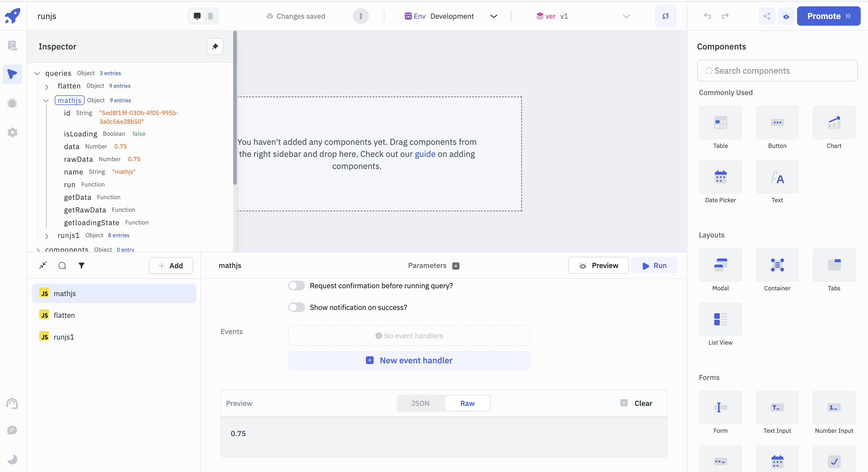Clear the preview output
This screenshot has height=472, width=868.
pyautogui.click(x=636, y=403)
